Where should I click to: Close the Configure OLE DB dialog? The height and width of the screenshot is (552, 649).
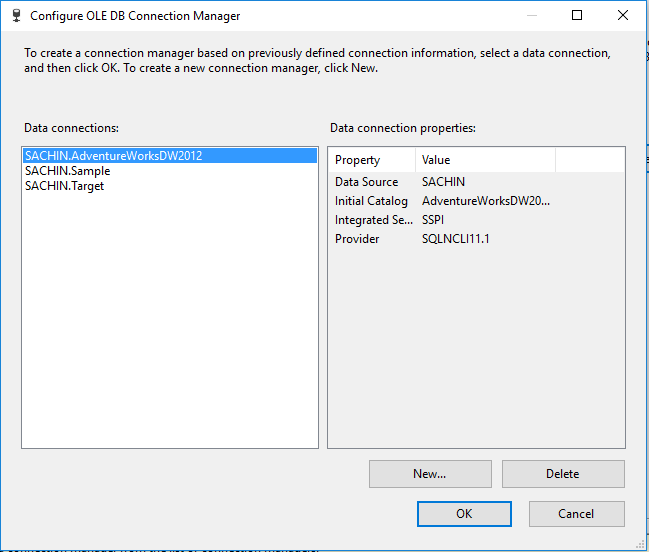622,16
